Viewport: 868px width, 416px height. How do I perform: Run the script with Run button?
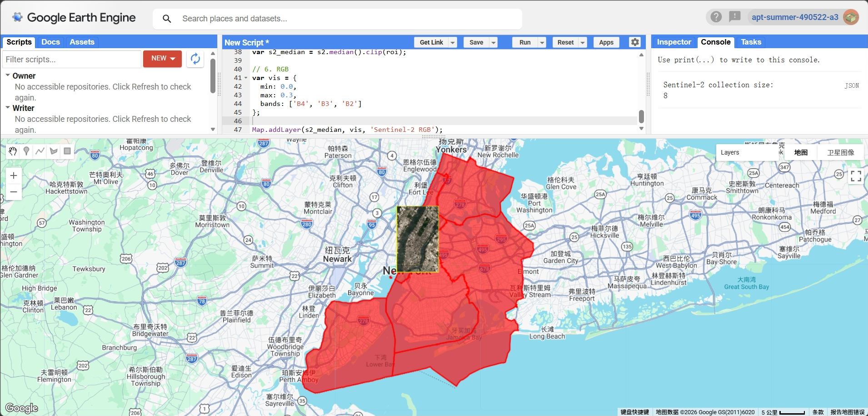click(x=525, y=42)
